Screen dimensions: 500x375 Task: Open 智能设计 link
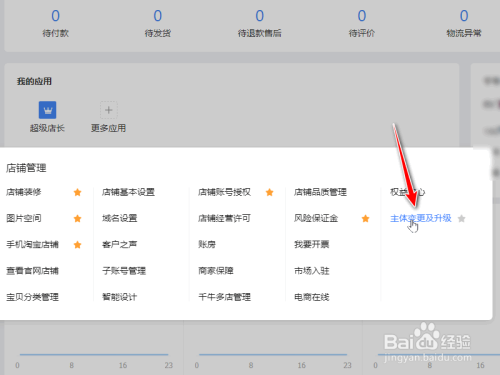[x=120, y=297]
